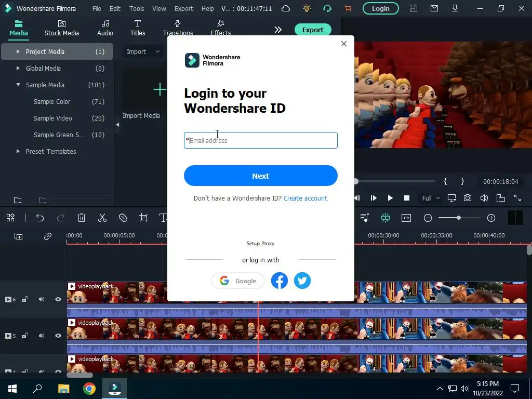The height and width of the screenshot is (399, 532).
Task: Click the Email address input field
Action: [x=261, y=140]
